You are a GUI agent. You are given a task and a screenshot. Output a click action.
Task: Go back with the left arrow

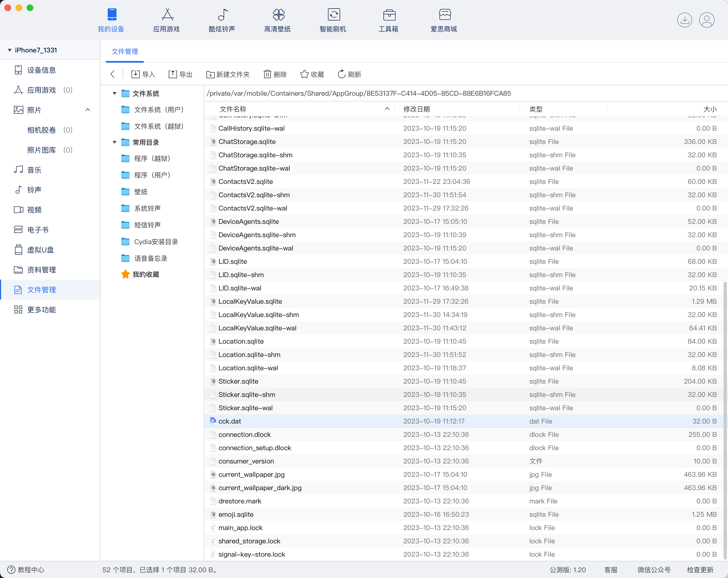(x=113, y=74)
